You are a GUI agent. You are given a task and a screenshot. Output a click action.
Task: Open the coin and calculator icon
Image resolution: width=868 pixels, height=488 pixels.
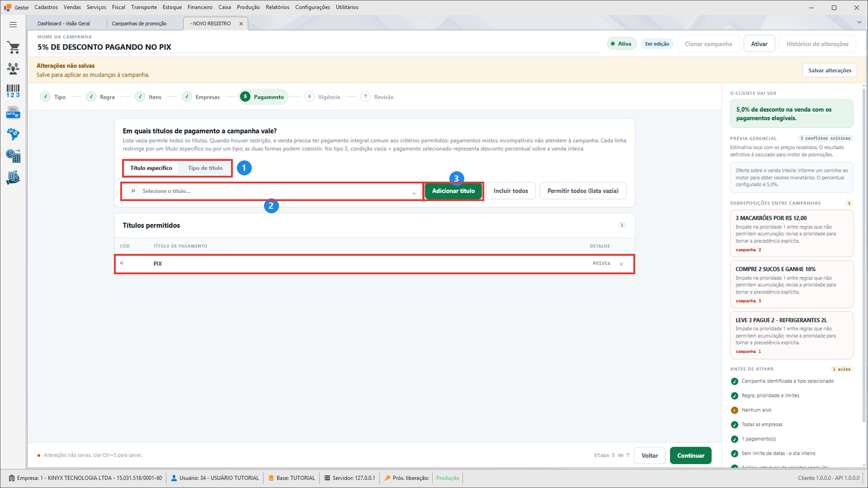(13, 156)
